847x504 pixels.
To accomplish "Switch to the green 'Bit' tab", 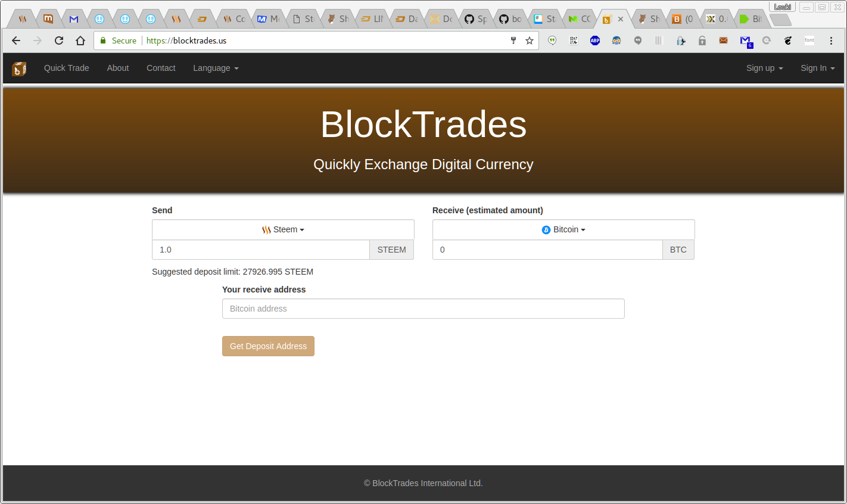I will point(750,19).
